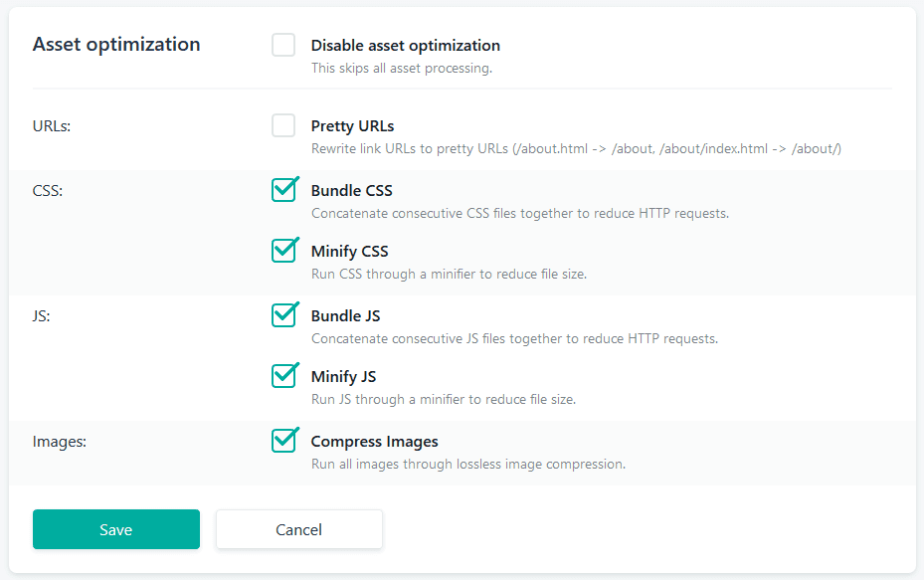Click the "Images:" row label

click(60, 441)
